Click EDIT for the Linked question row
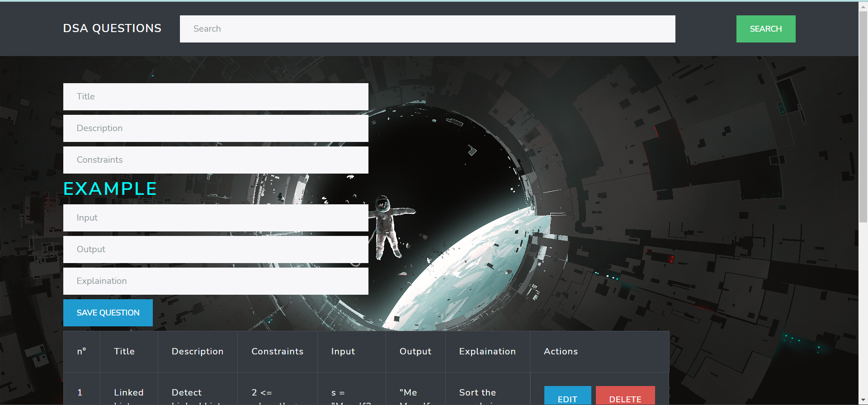 567,396
